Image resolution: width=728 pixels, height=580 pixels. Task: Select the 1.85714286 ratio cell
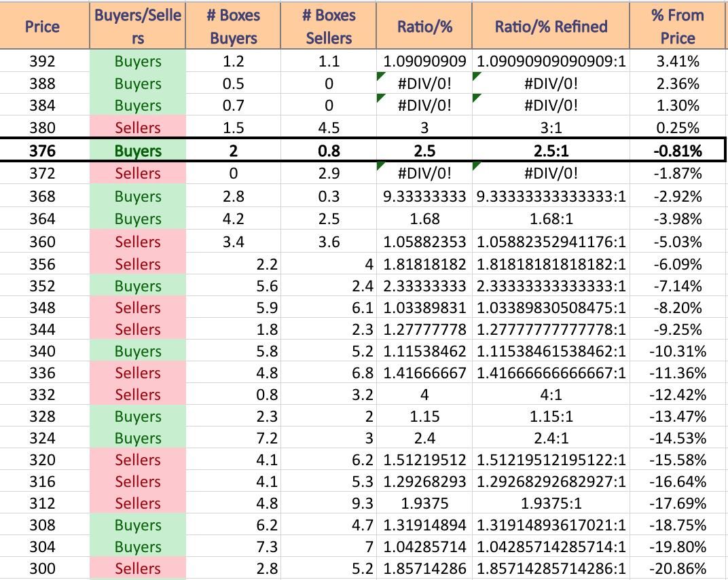coord(424,568)
